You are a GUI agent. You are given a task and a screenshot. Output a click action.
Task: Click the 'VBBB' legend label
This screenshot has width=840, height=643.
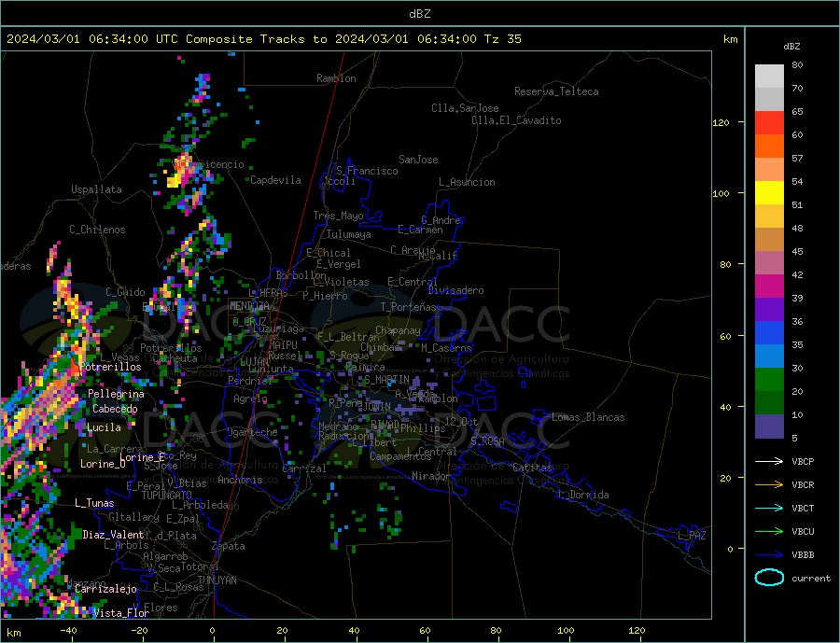[803, 555]
